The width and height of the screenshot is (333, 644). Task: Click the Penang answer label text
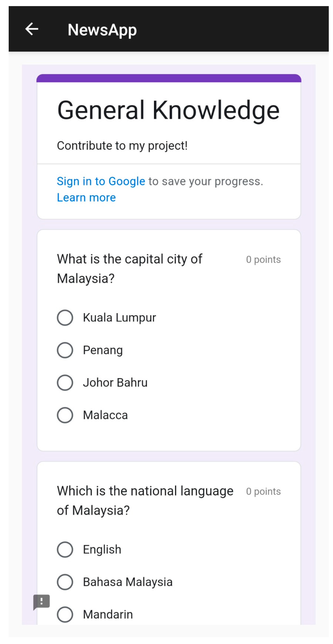point(103,350)
